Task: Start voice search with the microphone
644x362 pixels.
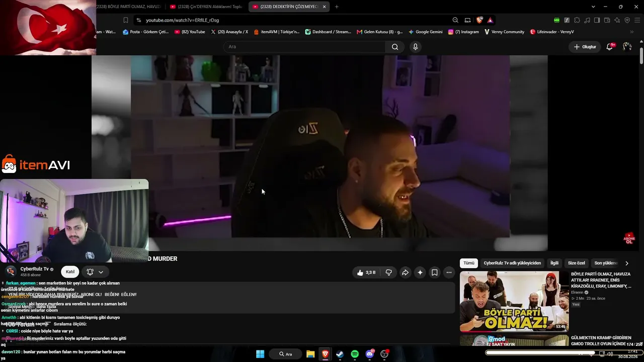Action: tap(415, 47)
